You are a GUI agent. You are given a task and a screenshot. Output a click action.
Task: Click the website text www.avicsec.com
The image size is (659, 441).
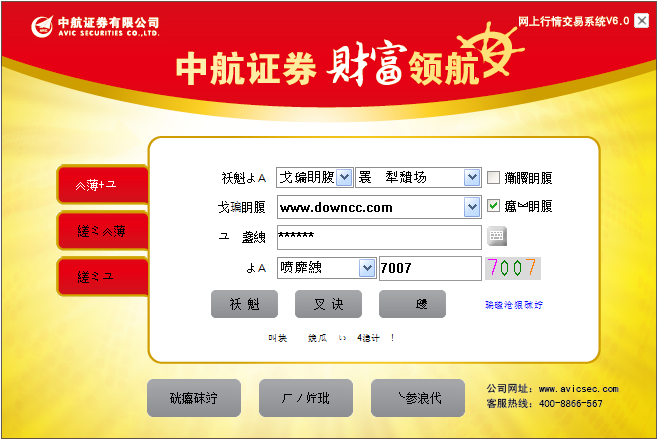click(x=578, y=389)
